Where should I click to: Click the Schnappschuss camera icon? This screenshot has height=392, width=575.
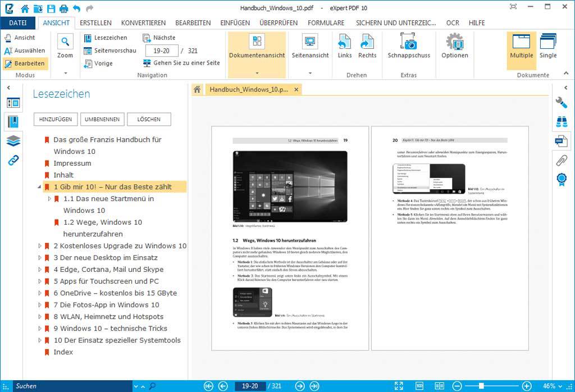pyautogui.click(x=409, y=42)
